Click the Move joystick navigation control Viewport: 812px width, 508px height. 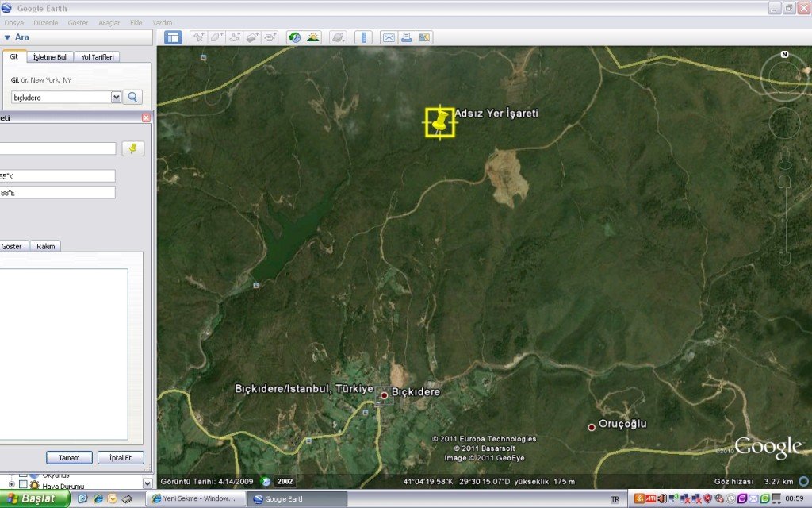coord(784,123)
